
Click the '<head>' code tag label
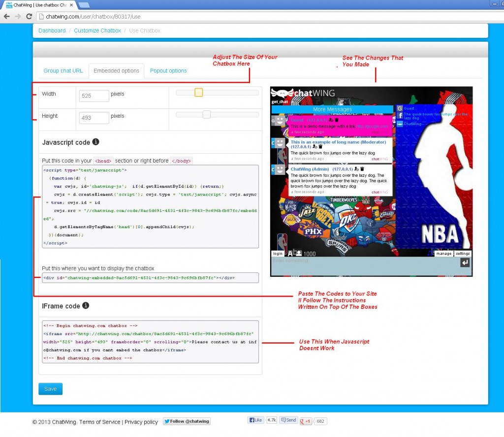pyautogui.click(x=103, y=161)
